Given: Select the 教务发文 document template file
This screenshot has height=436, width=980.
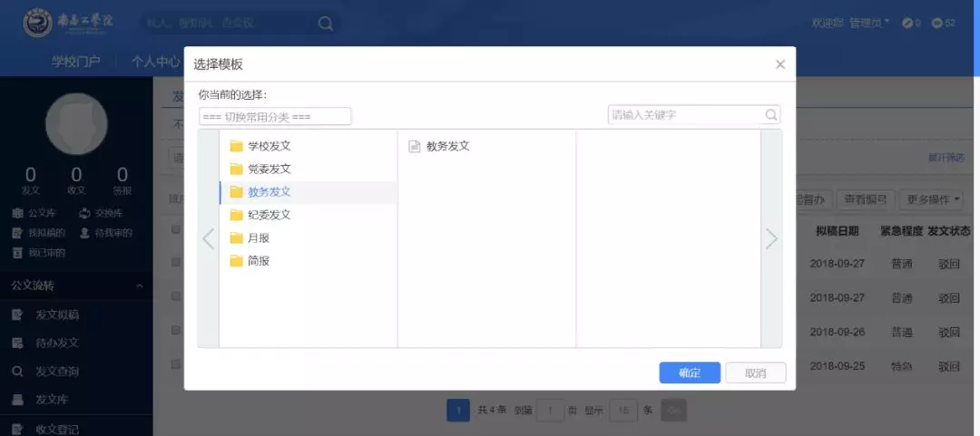Looking at the screenshot, I should [x=439, y=146].
